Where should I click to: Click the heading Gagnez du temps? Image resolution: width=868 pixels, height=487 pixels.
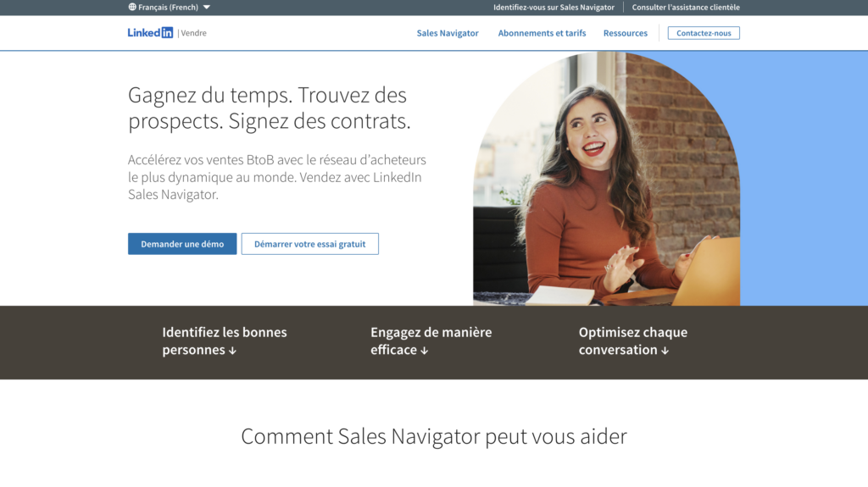(x=270, y=108)
